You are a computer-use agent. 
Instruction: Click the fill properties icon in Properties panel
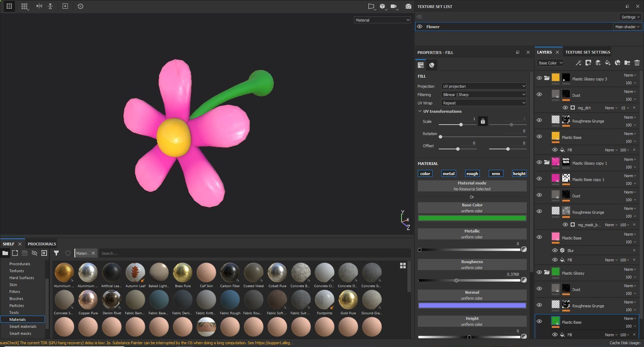point(421,65)
